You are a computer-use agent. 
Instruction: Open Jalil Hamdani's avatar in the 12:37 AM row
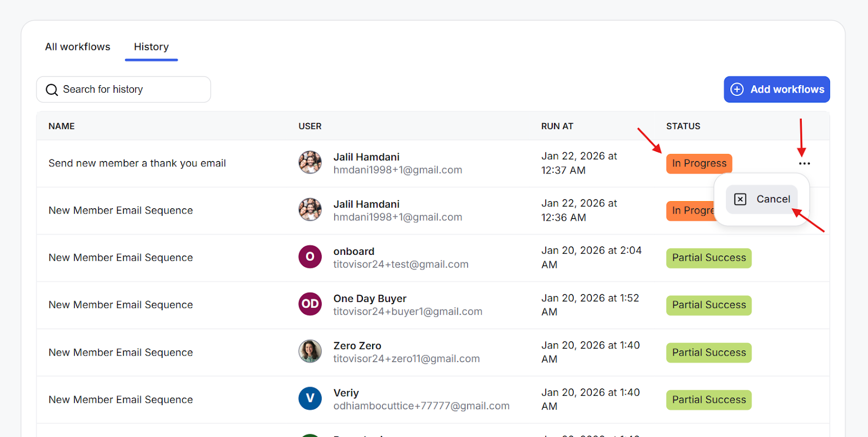tap(310, 163)
